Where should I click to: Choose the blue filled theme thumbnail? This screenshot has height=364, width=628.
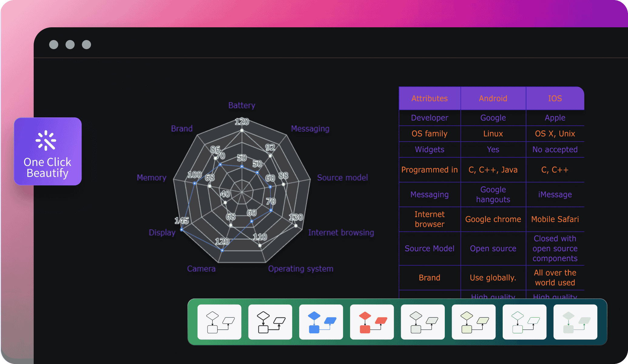(321, 322)
